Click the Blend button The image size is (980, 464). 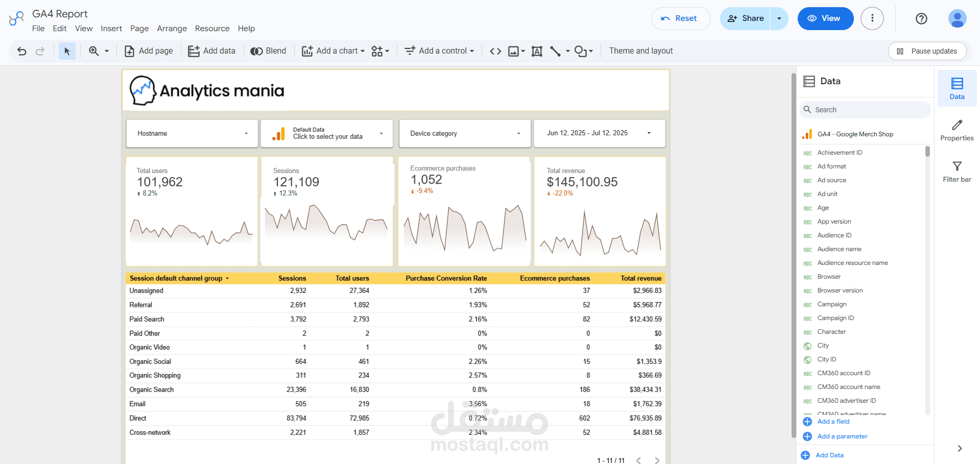(x=268, y=51)
